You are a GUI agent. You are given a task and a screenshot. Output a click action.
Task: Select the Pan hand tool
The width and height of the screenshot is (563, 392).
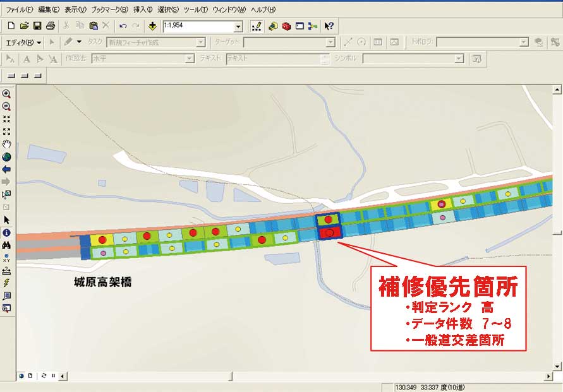[6, 144]
